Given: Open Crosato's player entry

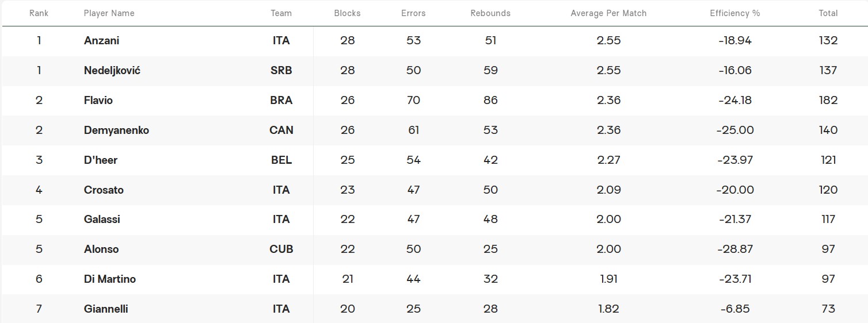Looking at the screenshot, I should [104, 190].
